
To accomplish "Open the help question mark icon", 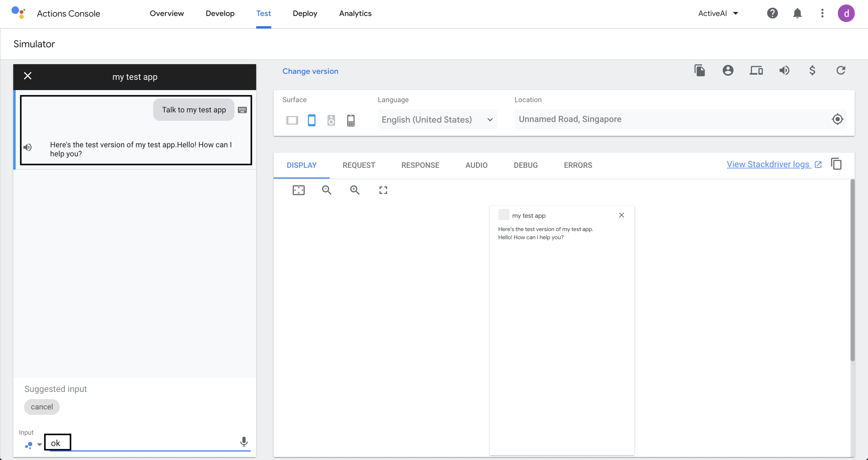I will point(772,13).
